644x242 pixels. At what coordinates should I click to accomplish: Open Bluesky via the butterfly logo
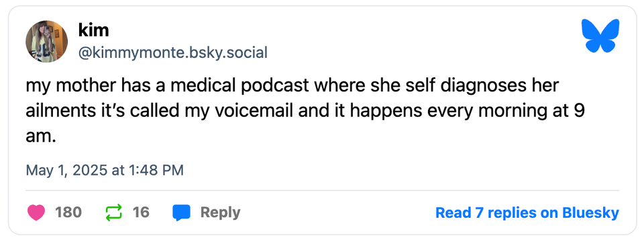pyautogui.click(x=600, y=36)
